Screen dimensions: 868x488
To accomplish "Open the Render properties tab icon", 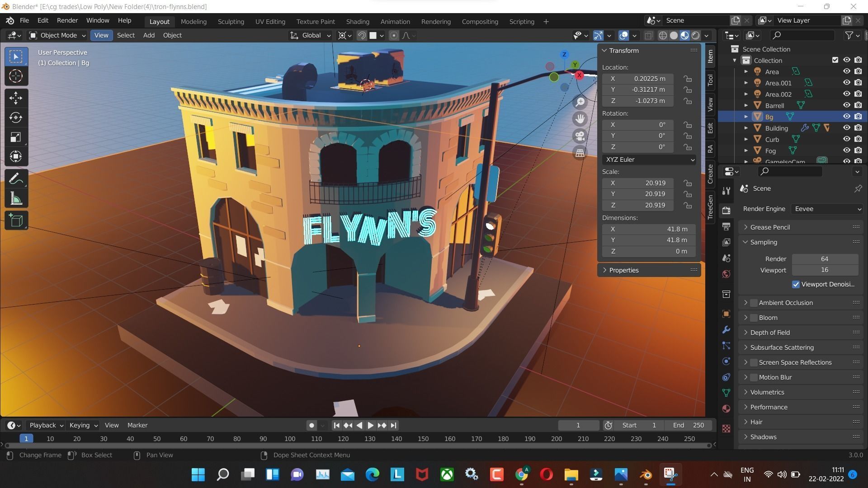I will click(726, 211).
